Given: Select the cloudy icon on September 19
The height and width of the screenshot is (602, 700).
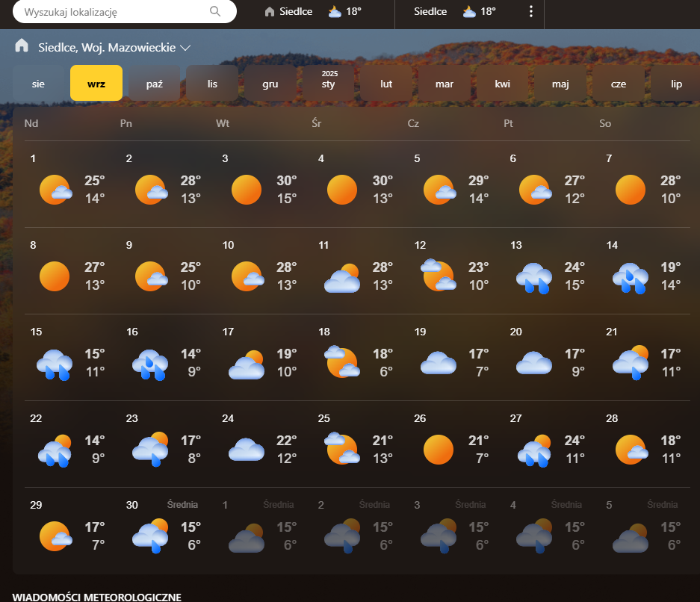Looking at the screenshot, I should point(438,363).
